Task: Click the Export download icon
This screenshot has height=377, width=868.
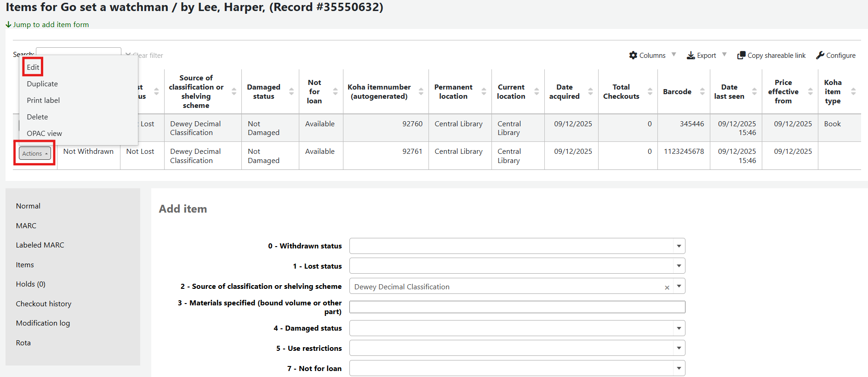Action: [x=691, y=56]
